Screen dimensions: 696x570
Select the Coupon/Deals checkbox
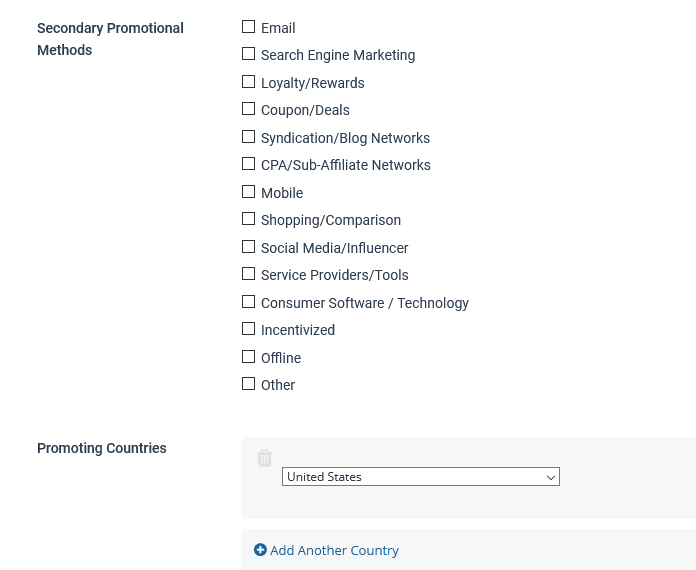[249, 109]
